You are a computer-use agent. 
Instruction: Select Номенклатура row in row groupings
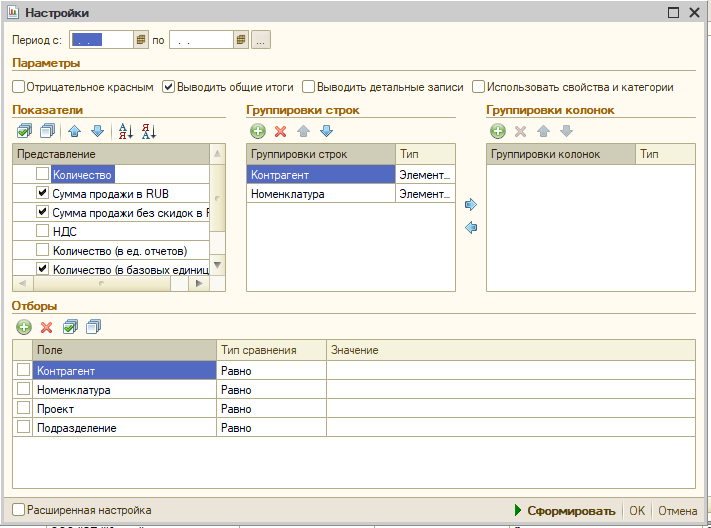tap(320, 194)
